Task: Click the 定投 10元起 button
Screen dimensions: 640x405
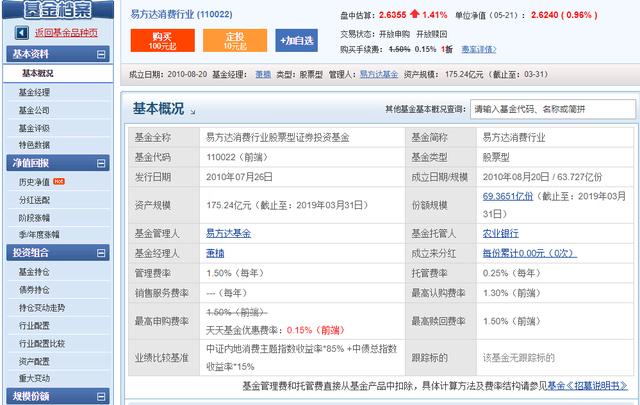Action: coord(235,40)
